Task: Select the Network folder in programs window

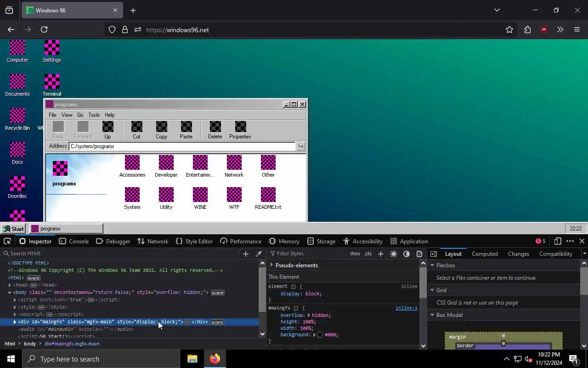Action: [x=234, y=166]
